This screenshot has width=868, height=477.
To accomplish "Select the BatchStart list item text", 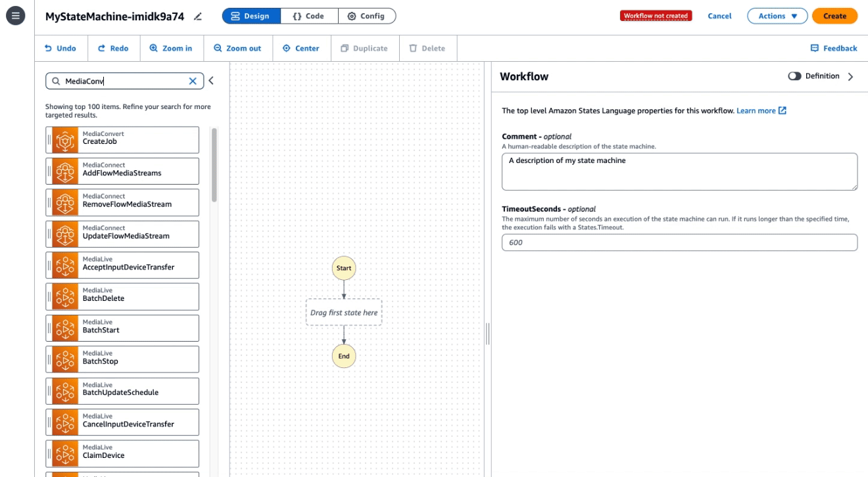I will tap(101, 330).
